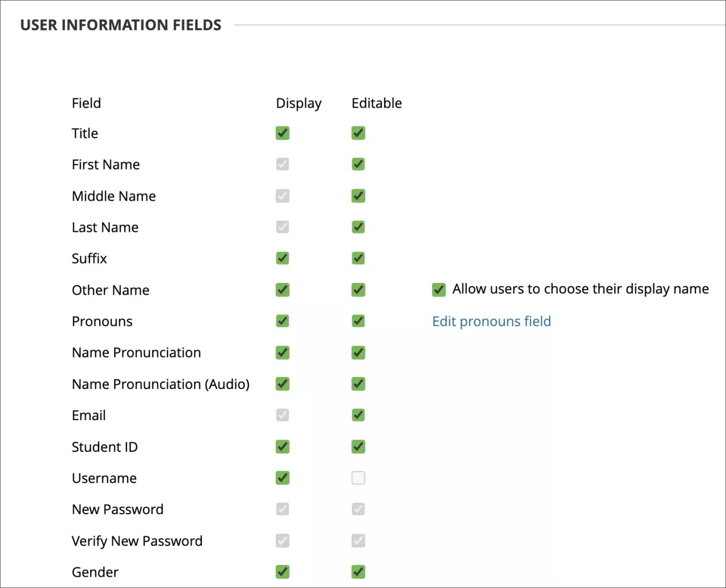Toggle Editable for Middle Name
The image size is (726, 588).
(358, 196)
